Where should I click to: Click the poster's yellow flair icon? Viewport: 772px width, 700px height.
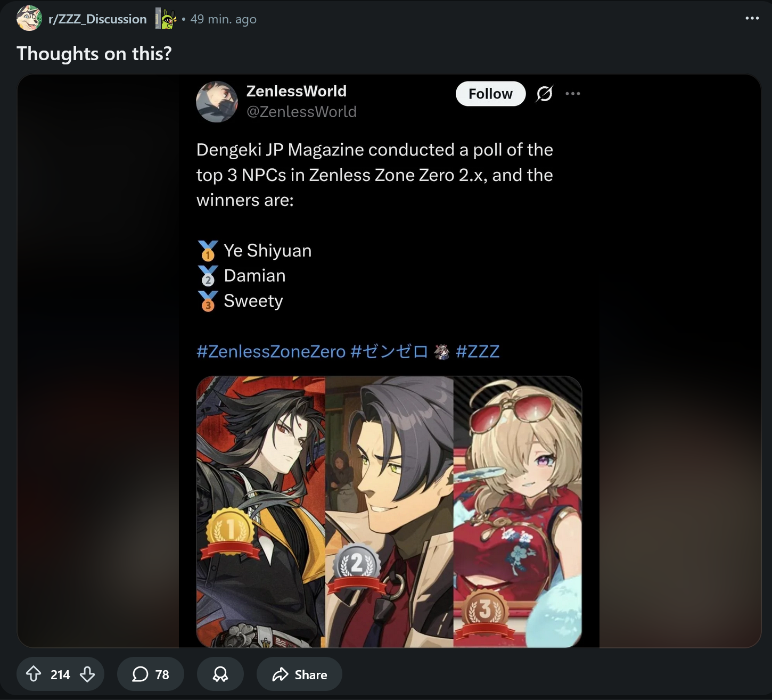coord(166,19)
